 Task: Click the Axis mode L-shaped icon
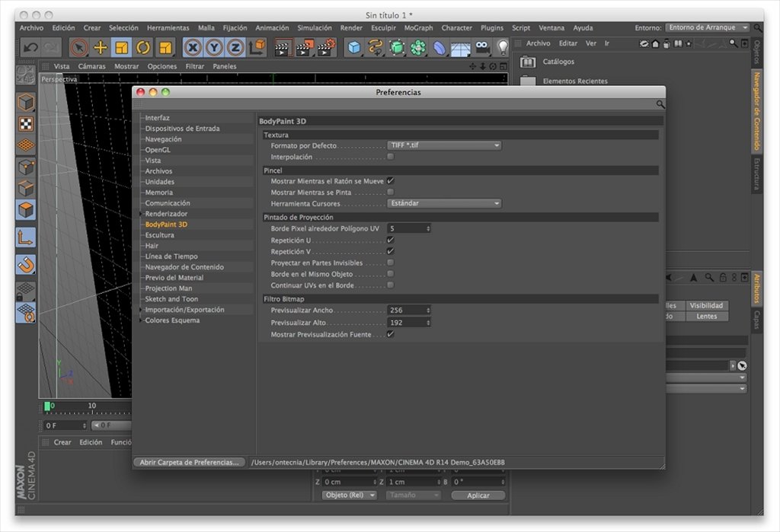(26, 237)
